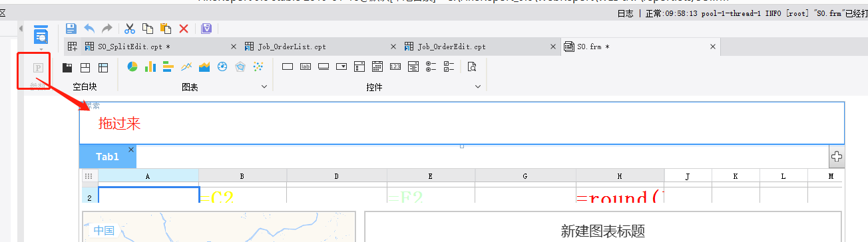Insert a radar chart
The image size is (868, 242).
(x=240, y=66)
